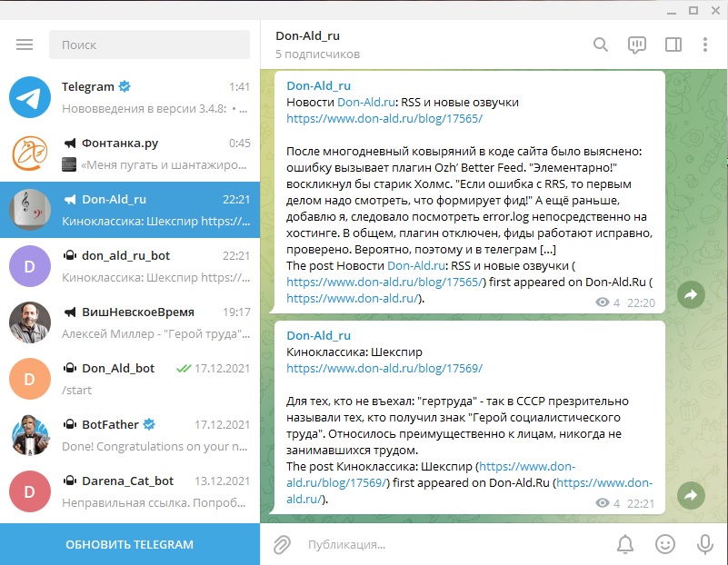Record a voice message with microphone
Screen dimensions: 728x565
pyautogui.click(x=704, y=544)
